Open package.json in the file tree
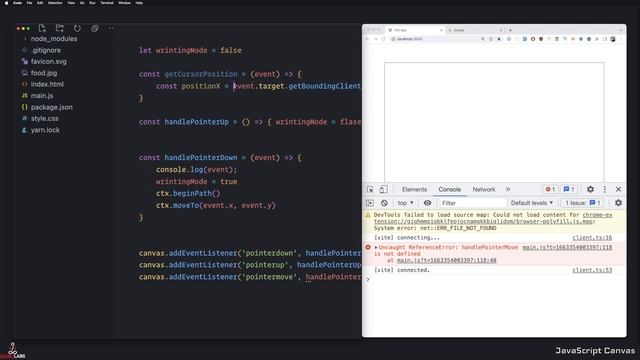The height and width of the screenshot is (360, 640). tap(51, 107)
